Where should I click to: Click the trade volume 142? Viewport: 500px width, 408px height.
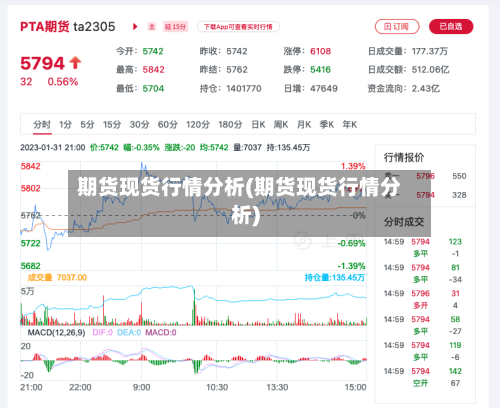pos(455,371)
